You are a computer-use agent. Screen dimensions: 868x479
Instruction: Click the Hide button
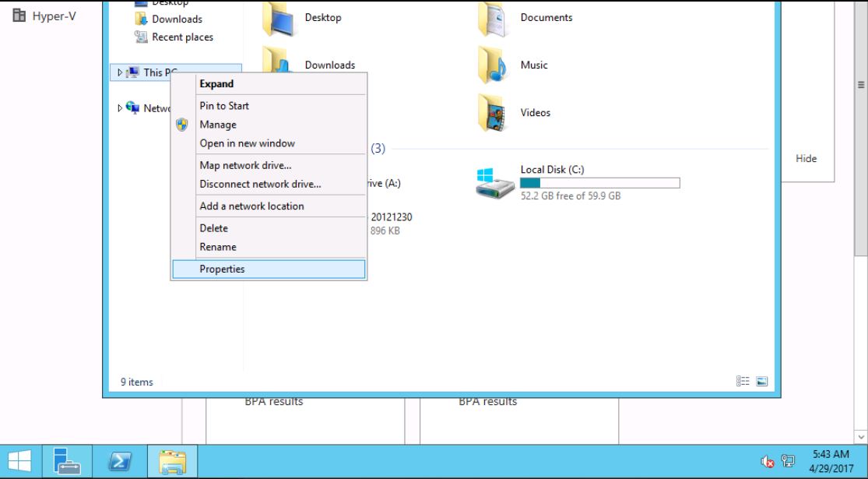(806, 159)
